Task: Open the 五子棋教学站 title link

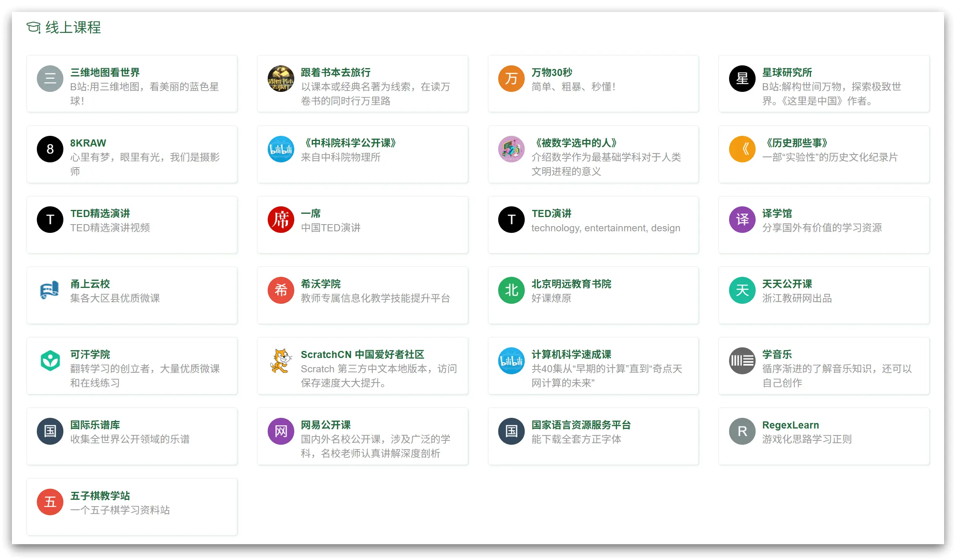Action: [x=100, y=496]
